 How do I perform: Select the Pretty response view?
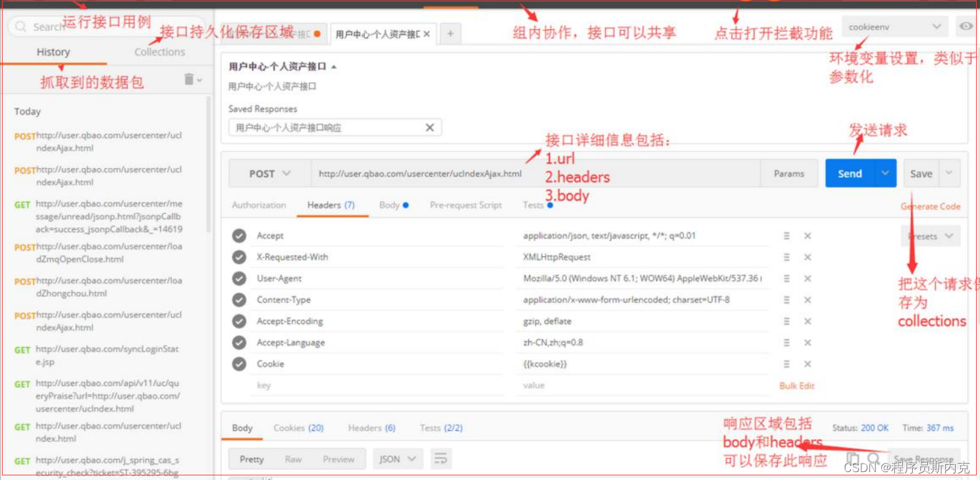tap(252, 459)
